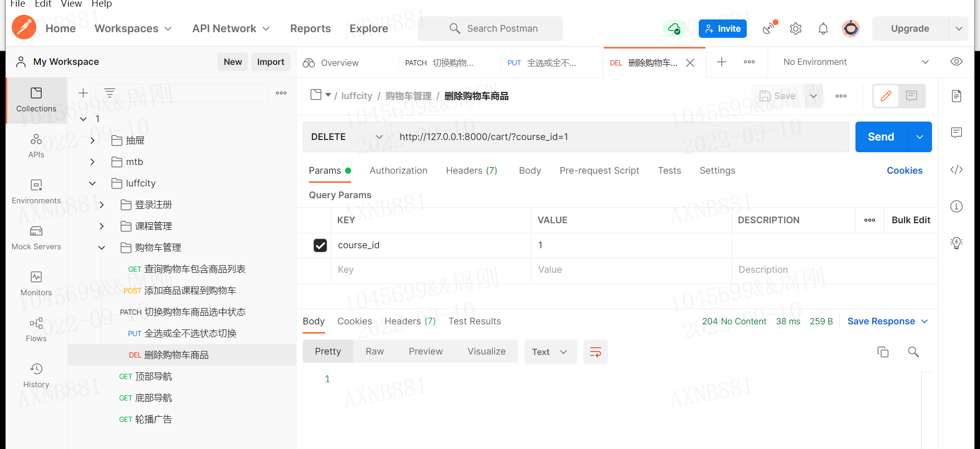
Task: Switch to the Pre-request Script tab
Action: [599, 171]
